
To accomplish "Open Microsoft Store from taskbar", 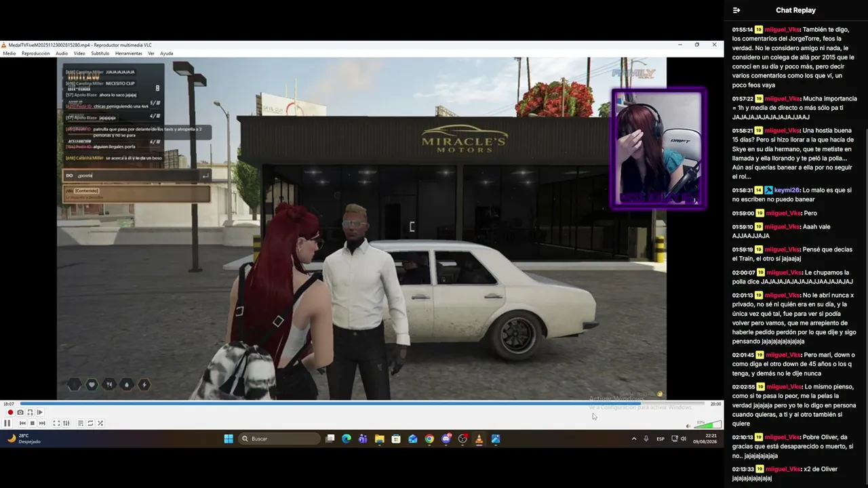I will click(396, 439).
